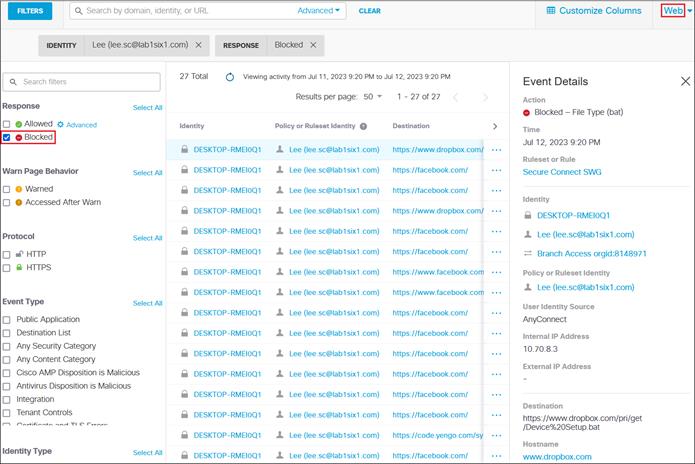Go to the previous results page arrow
The image size is (695, 464).
click(455, 97)
